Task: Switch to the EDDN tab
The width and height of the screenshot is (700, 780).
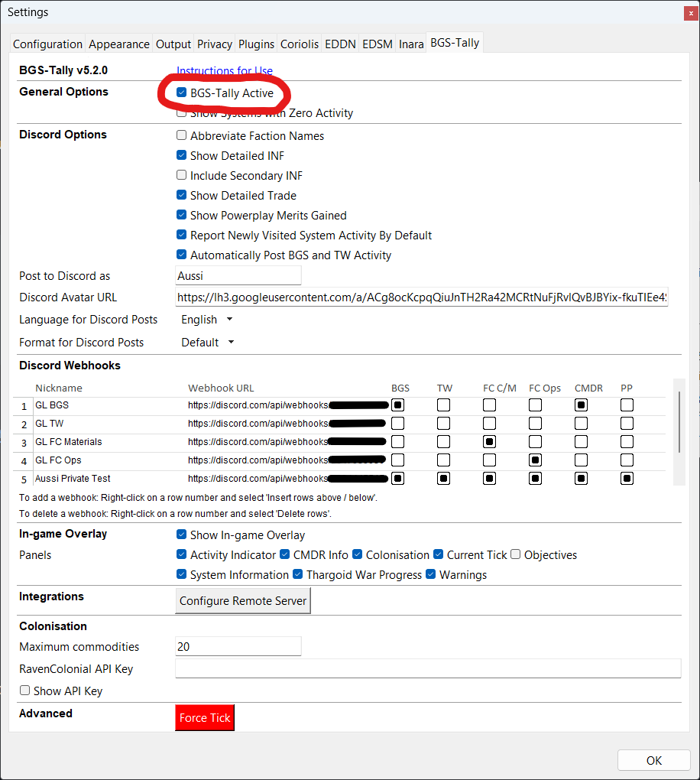Action: pyautogui.click(x=340, y=44)
